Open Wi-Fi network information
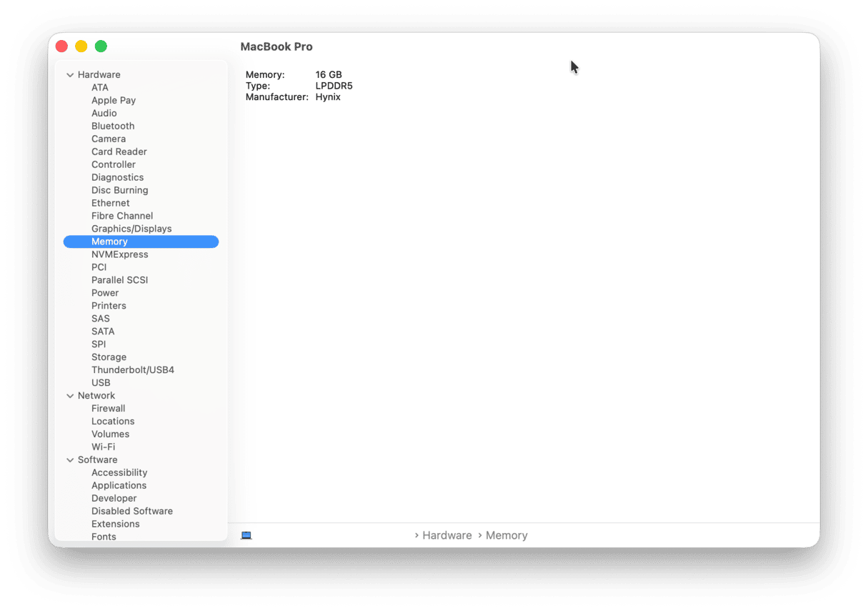Image resolution: width=868 pixels, height=611 pixels. point(103,447)
